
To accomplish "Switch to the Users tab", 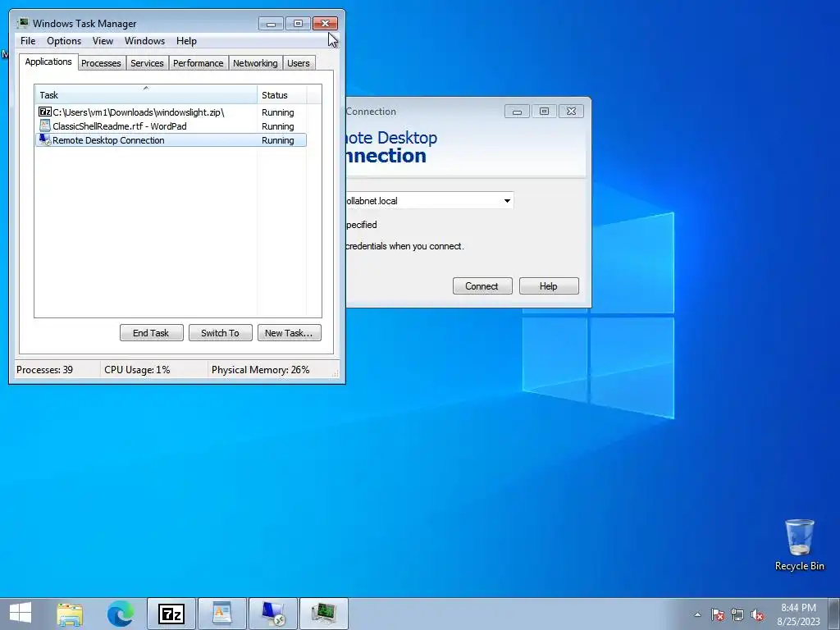I will (298, 63).
